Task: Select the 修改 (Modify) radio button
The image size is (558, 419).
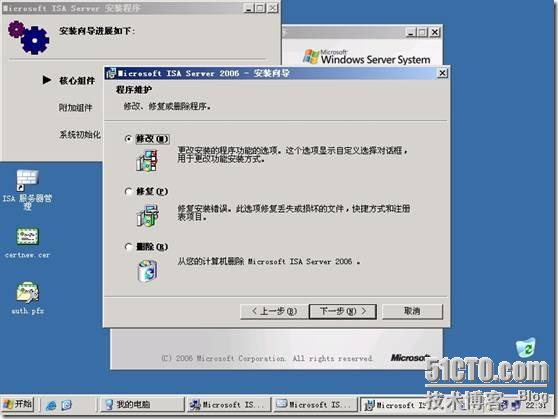Action: [x=129, y=139]
